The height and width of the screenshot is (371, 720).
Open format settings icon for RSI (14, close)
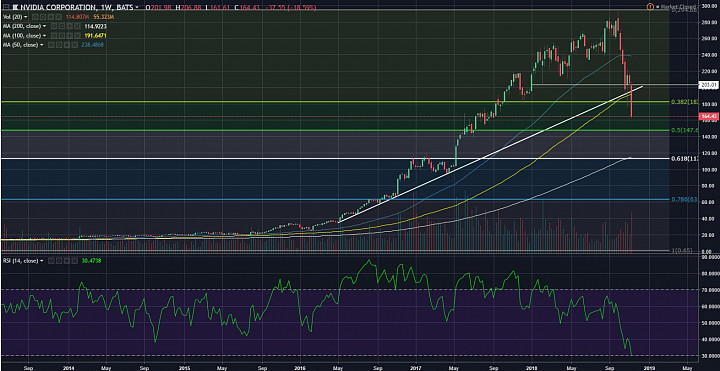[60, 260]
